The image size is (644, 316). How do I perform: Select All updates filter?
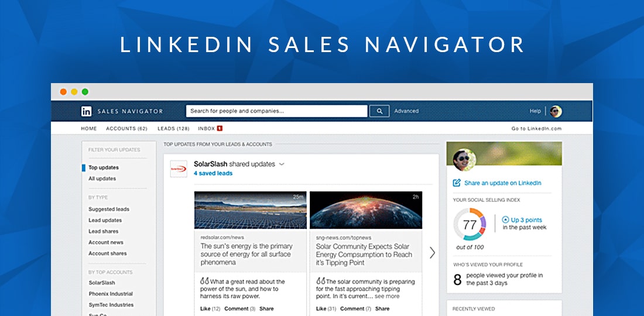click(102, 178)
